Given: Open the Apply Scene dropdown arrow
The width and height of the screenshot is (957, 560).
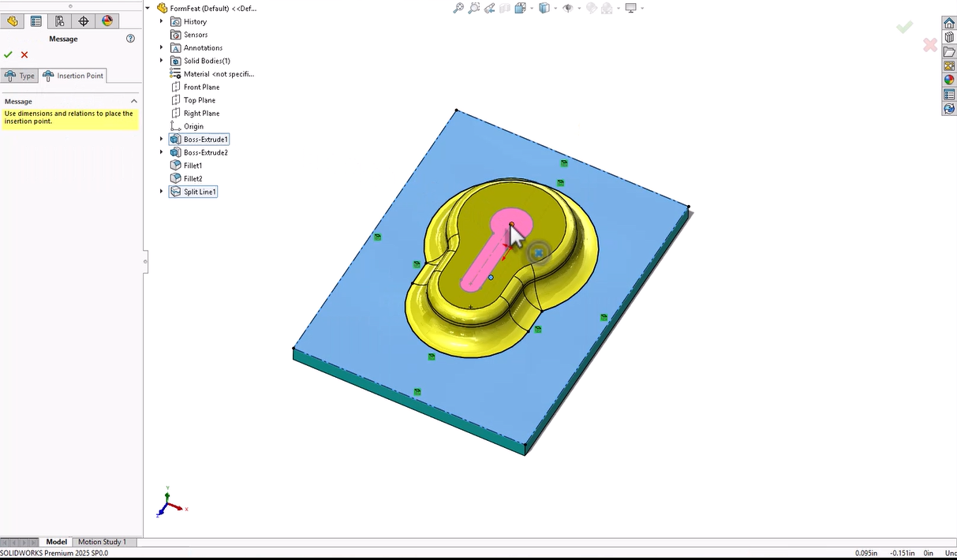Looking at the screenshot, I should [x=618, y=8].
